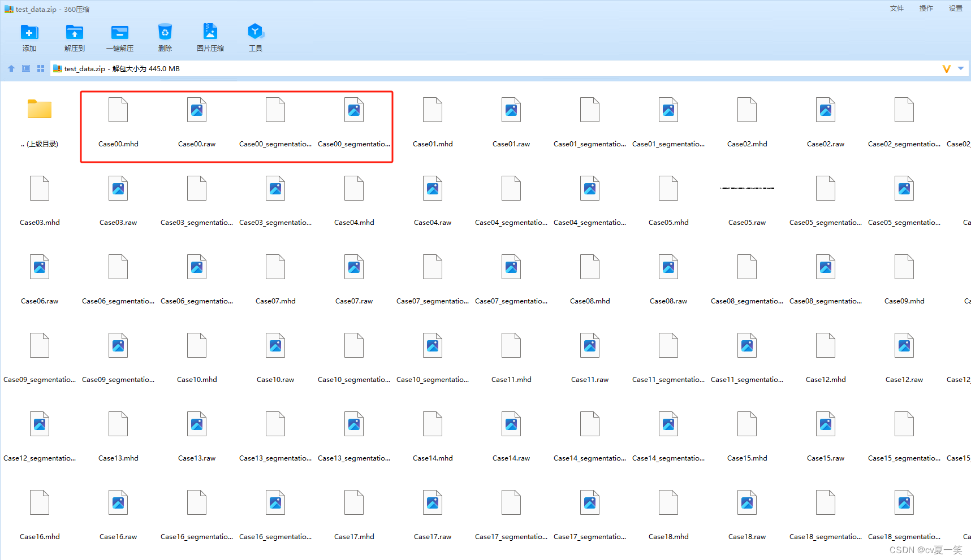Select Case07.raw image file icon
The height and width of the screenshot is (560, 971).
click(x=354, y=267)
